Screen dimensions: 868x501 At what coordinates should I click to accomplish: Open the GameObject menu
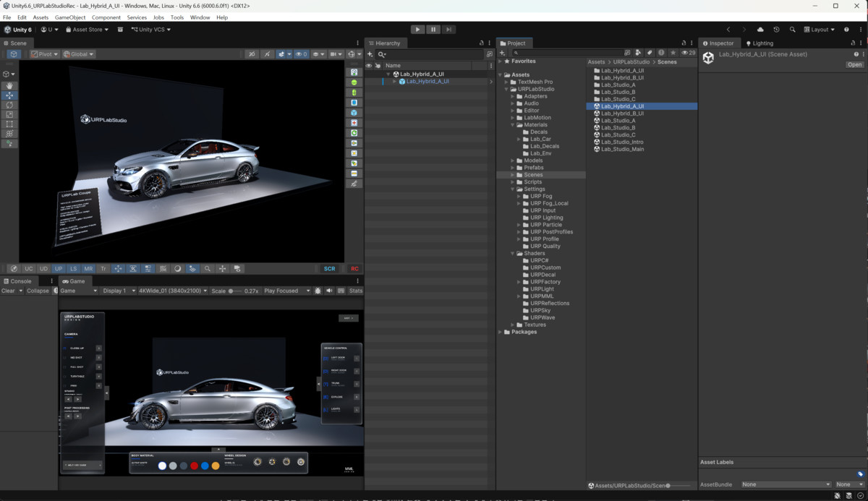(x=70, y=17)
